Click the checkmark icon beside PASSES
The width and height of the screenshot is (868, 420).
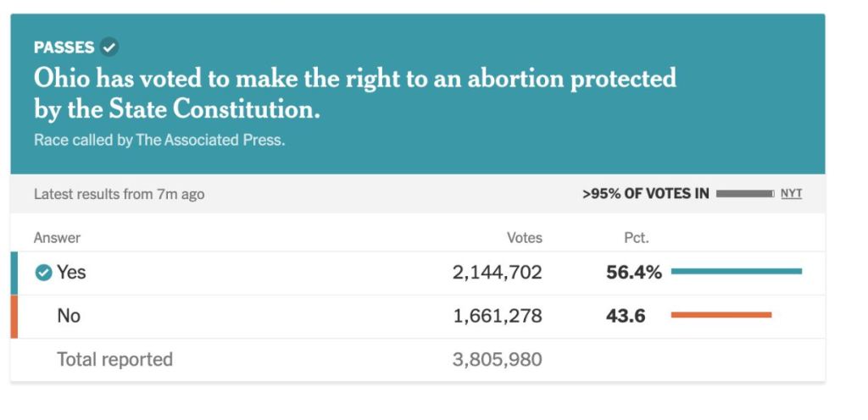click(x=109, y=47)
